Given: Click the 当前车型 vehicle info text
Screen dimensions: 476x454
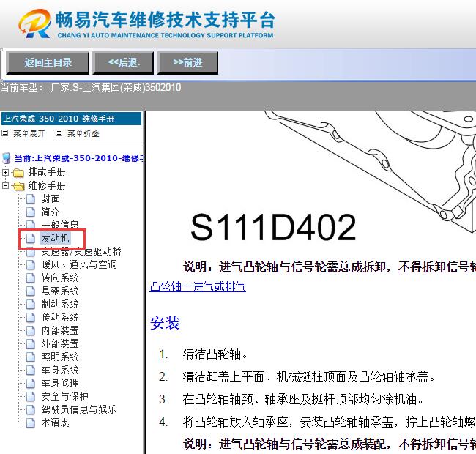Looking at the screenshot, I should [91, 88].
